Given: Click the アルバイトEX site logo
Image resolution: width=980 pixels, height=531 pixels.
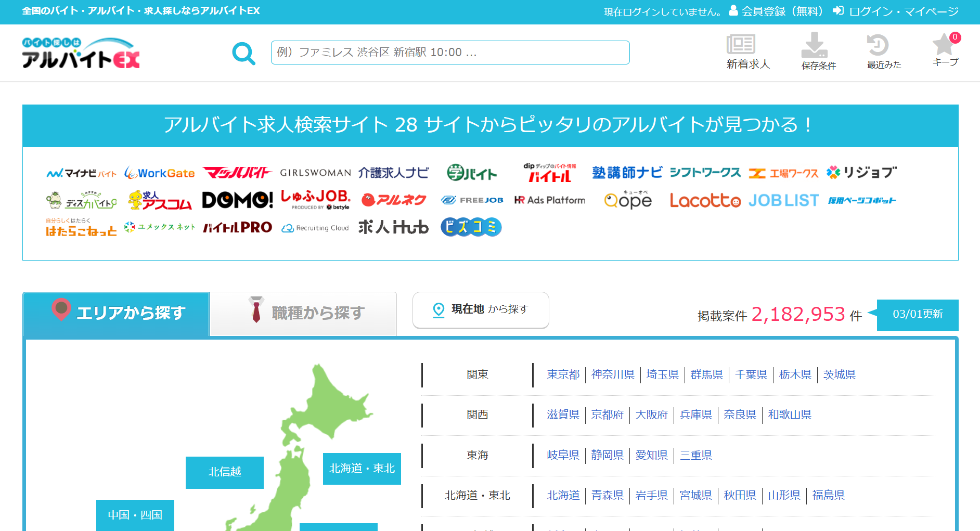Looking at the screenshot, I should (x=81, y=53).
